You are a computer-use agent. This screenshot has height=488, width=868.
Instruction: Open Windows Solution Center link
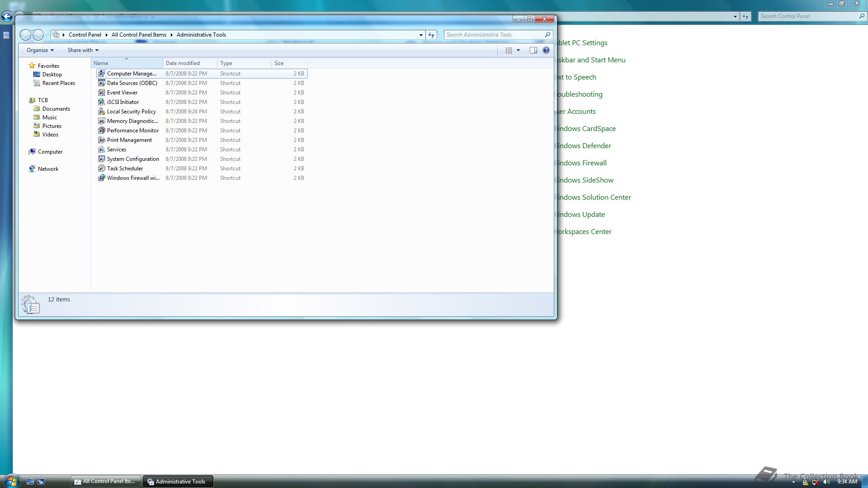(594, 197)
